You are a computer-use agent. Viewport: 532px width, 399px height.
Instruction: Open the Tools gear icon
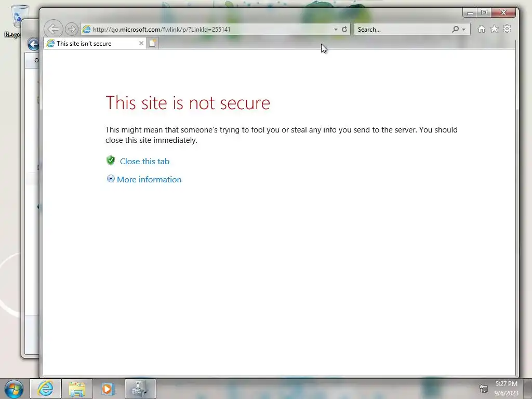click(507, 29)
